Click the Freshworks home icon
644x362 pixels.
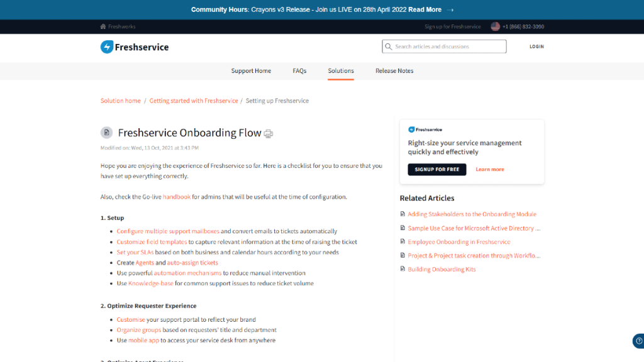pos(103,26)
